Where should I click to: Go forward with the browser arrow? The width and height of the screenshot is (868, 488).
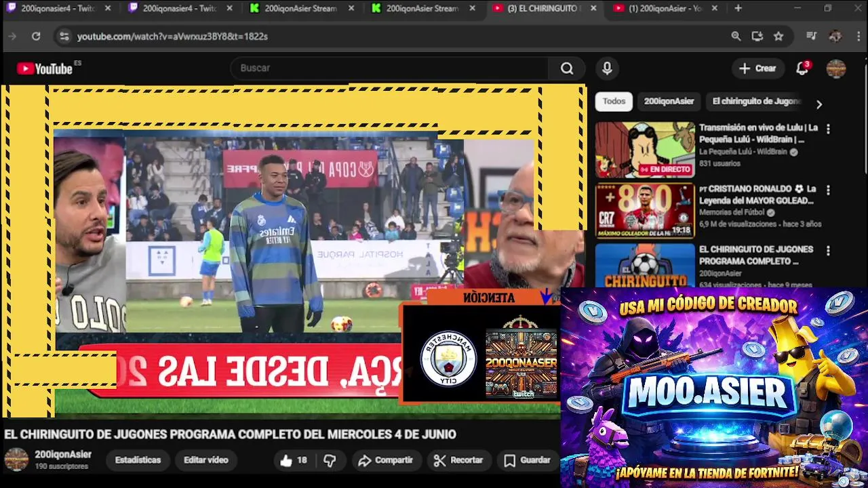click(x=12, y=36)
